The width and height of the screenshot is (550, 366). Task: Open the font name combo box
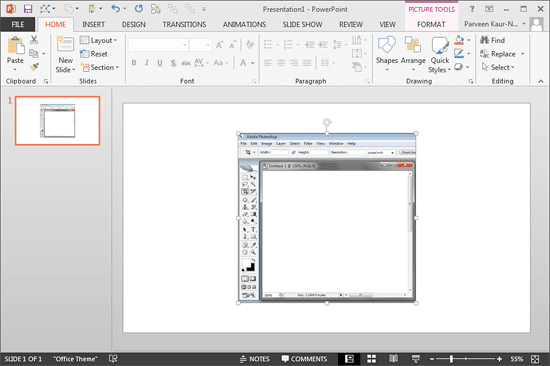pyautogui.click(x=158, y=45)
